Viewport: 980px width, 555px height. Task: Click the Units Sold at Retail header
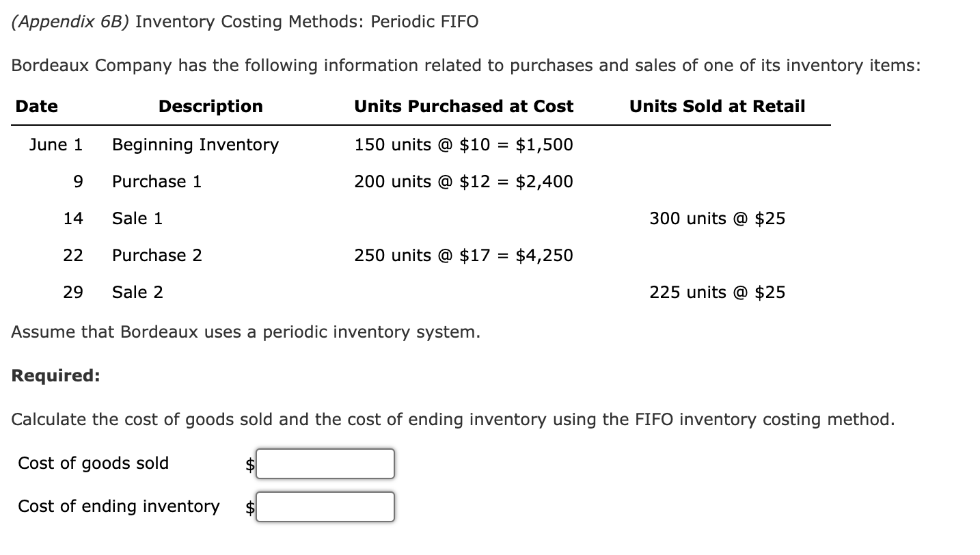(x=718, y=106)
